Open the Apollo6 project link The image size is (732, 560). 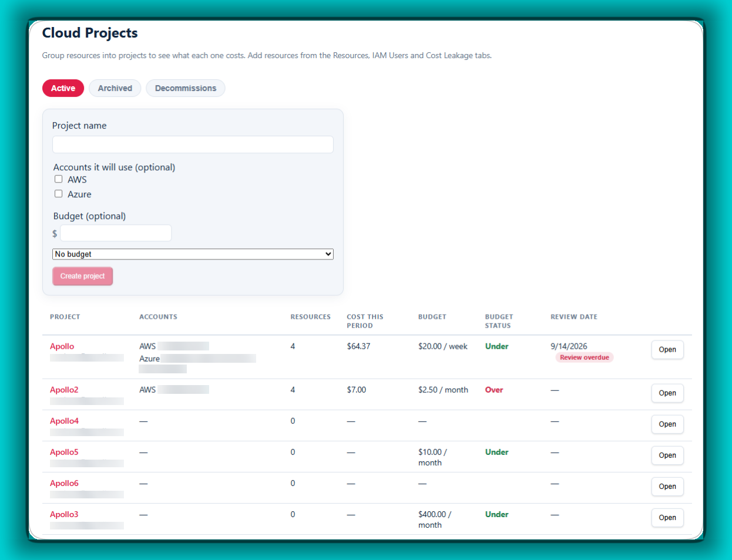point(64,483)
